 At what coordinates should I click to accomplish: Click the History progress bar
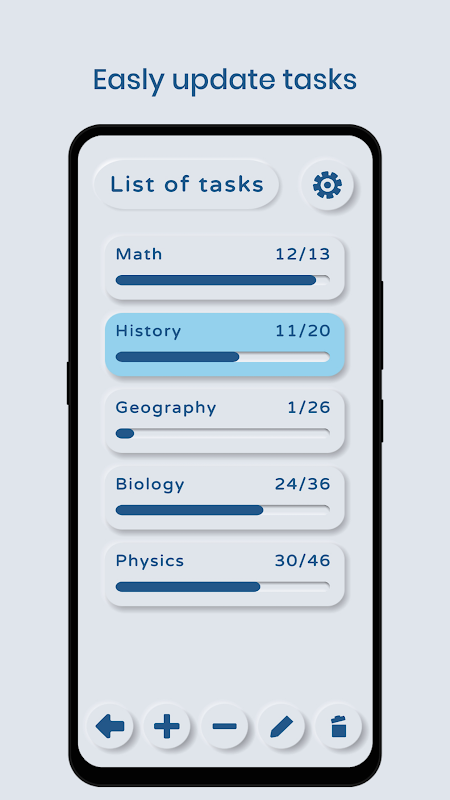click(x=222, y=357)
